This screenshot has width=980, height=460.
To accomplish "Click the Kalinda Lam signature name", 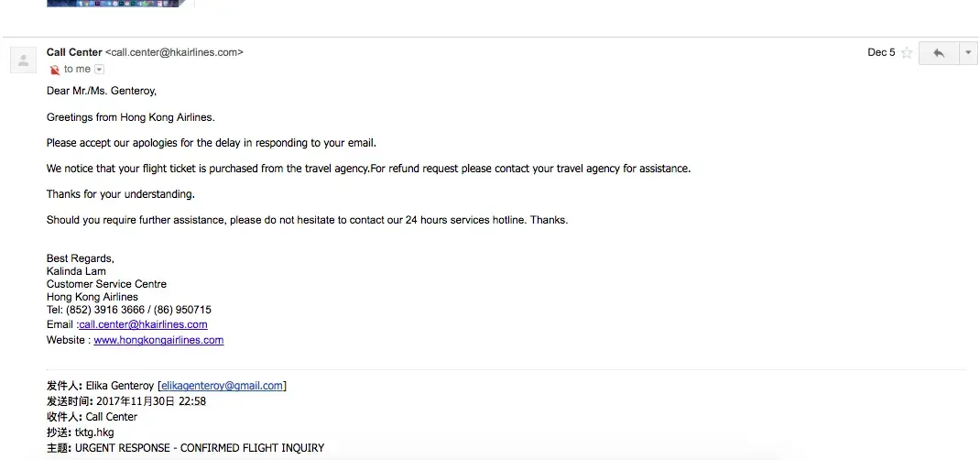I will point(76,271).
